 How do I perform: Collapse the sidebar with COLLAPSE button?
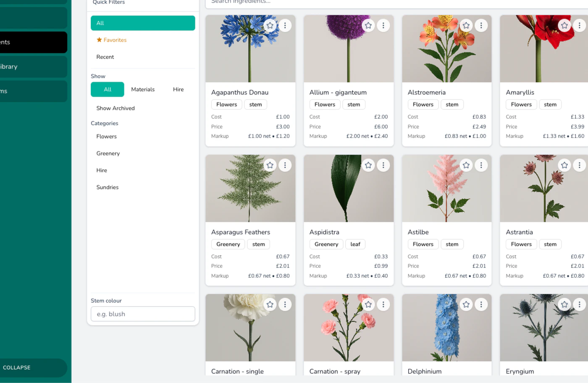[x=33, y=368]
